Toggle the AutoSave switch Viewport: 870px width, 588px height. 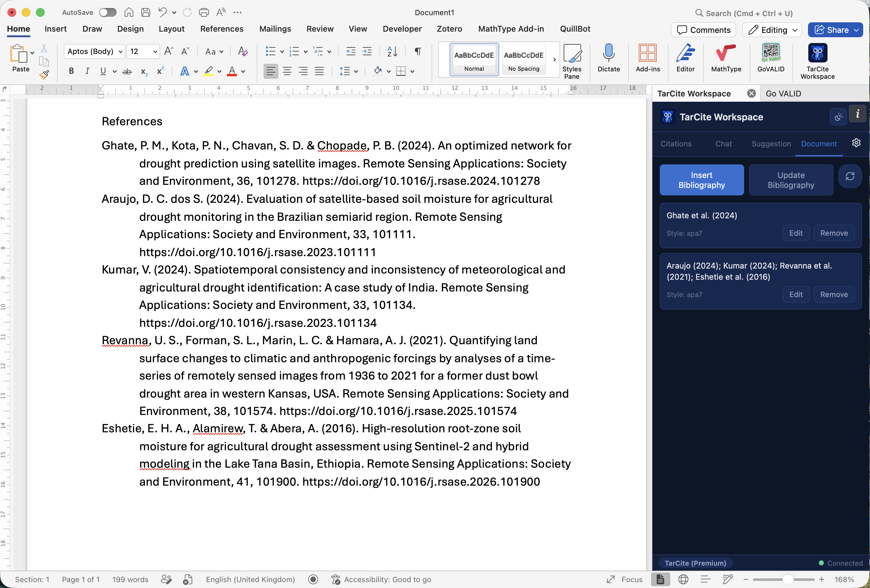tap(108, 12)
